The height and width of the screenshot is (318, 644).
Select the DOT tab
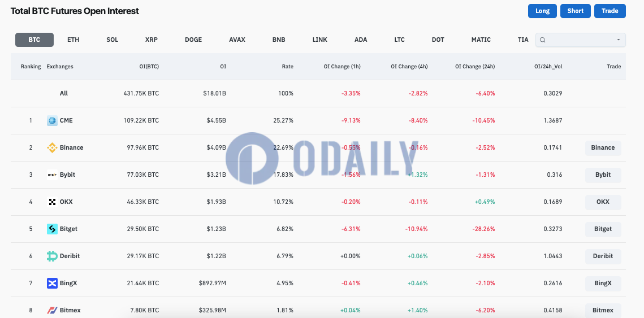coord(438,40)
